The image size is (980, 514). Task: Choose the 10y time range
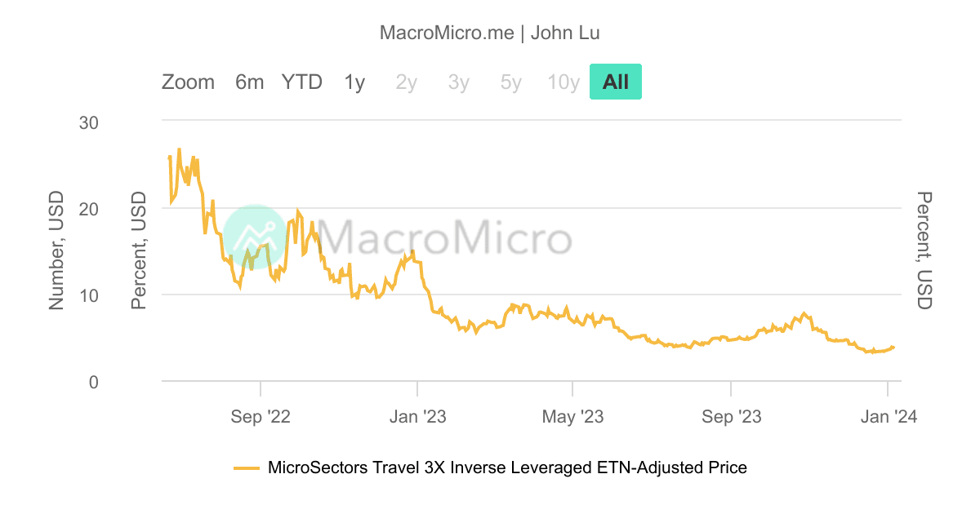pyautogui.click(x=563, y=82)
